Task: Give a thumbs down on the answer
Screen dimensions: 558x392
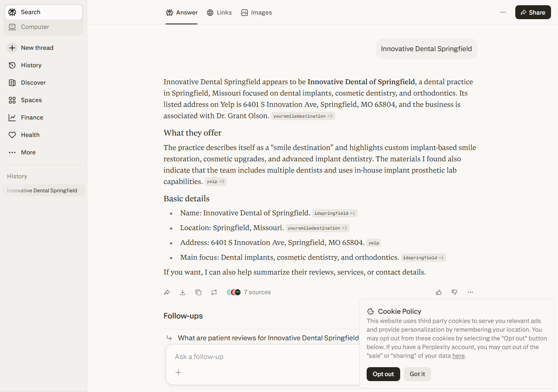Action: 455,292
